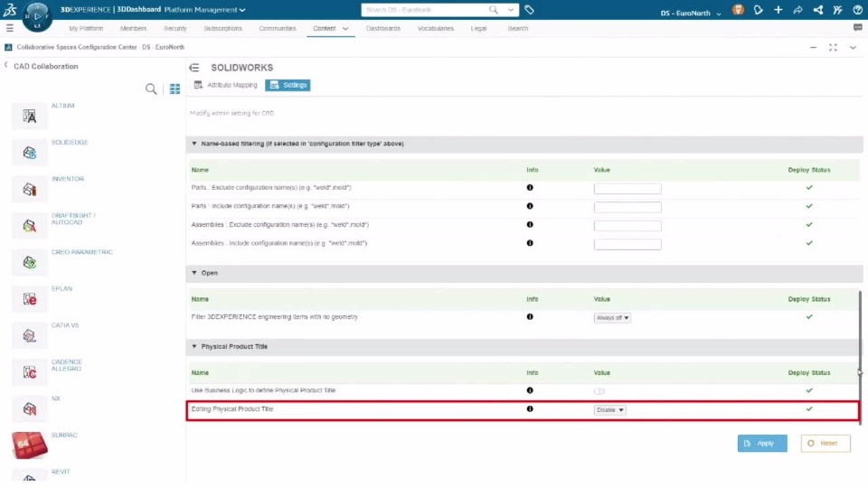Open the user profile avatar
The image size is (868, 488).
click(738, 9)
